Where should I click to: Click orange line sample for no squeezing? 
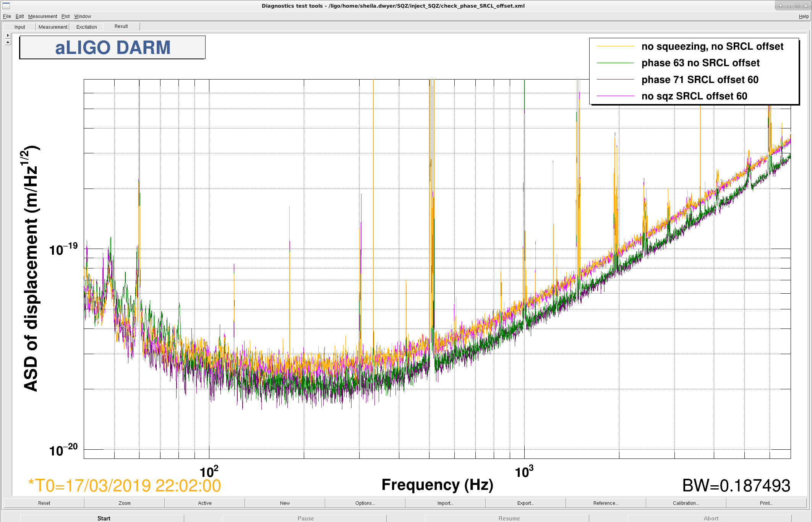click(x=615, y=46)
